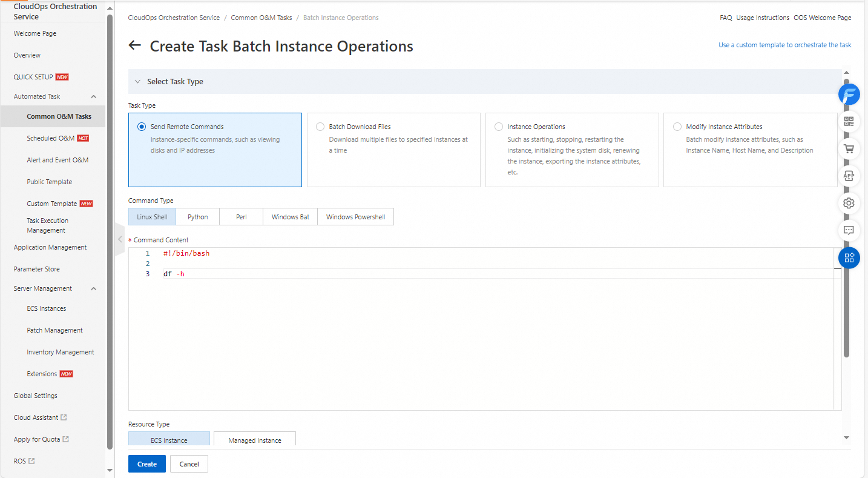Click the sidebar scroll-down arrow
Screen dimensions: 868x478
110,470
